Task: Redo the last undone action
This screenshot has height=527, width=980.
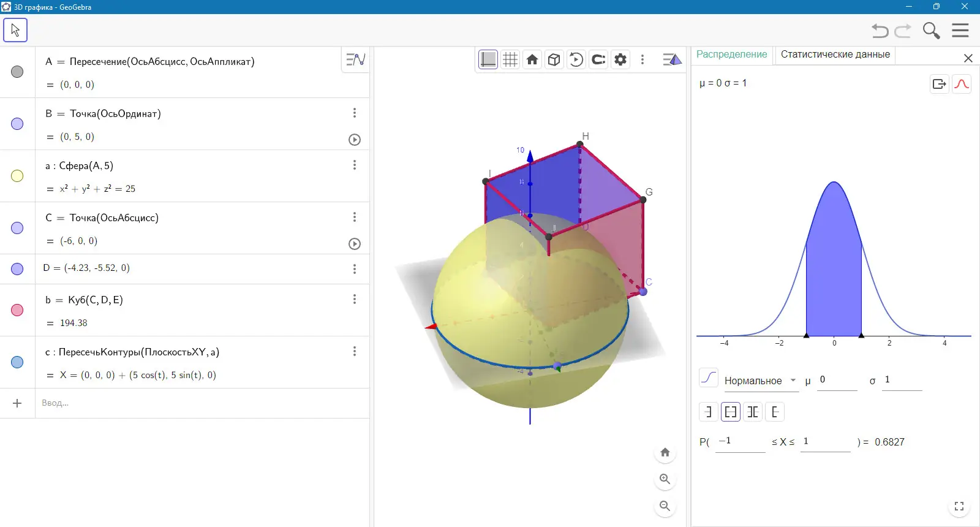Action: point(903,31)
